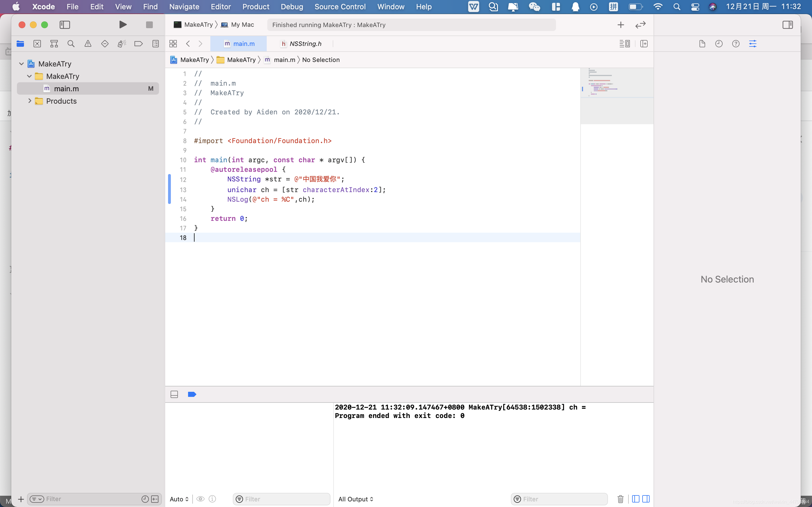This screenshot has width=812, height=507.
Task: Collapse the MakeATry project root
Action: coord(21,64)
